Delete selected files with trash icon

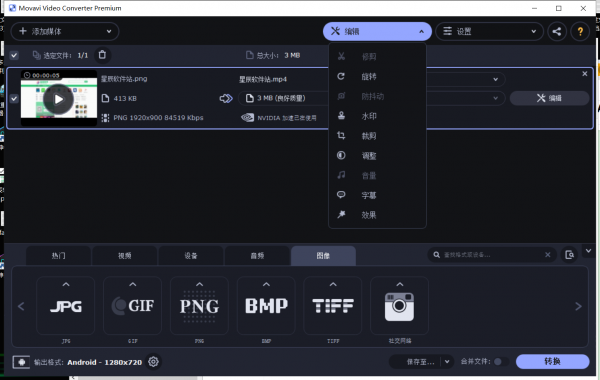[x=102, y=55]
